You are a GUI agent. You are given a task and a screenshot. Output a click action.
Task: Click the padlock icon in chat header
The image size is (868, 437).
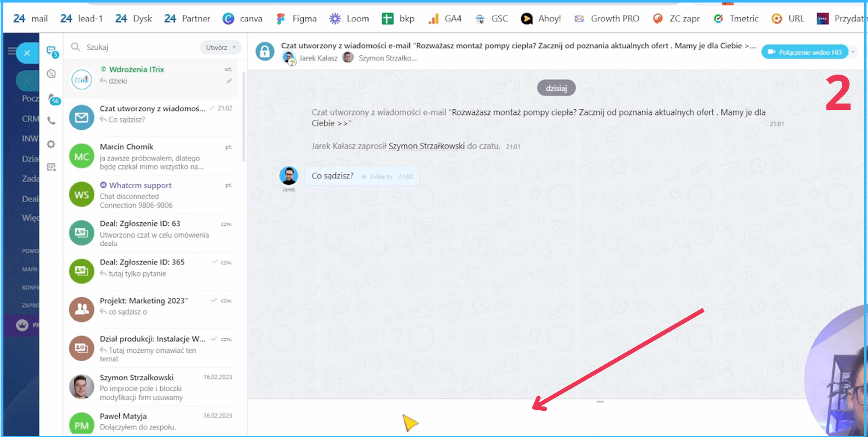pyautogui.click(x=265, y=52)
